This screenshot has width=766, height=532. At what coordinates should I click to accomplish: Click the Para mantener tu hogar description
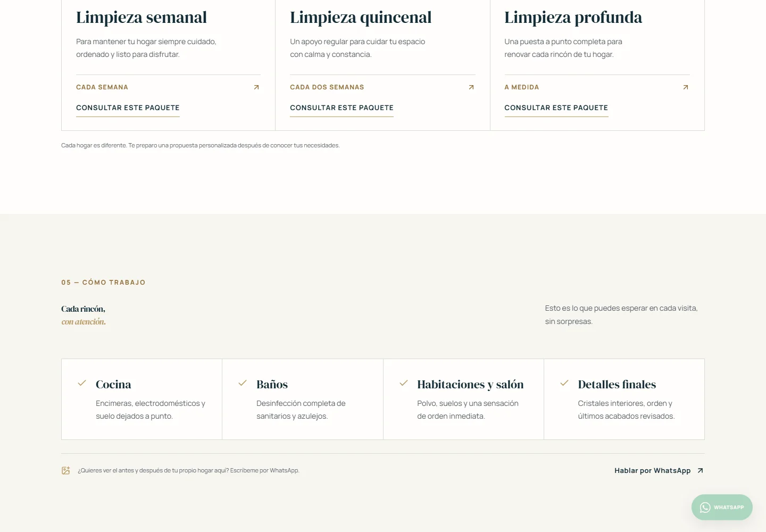[x=146, y=48]
